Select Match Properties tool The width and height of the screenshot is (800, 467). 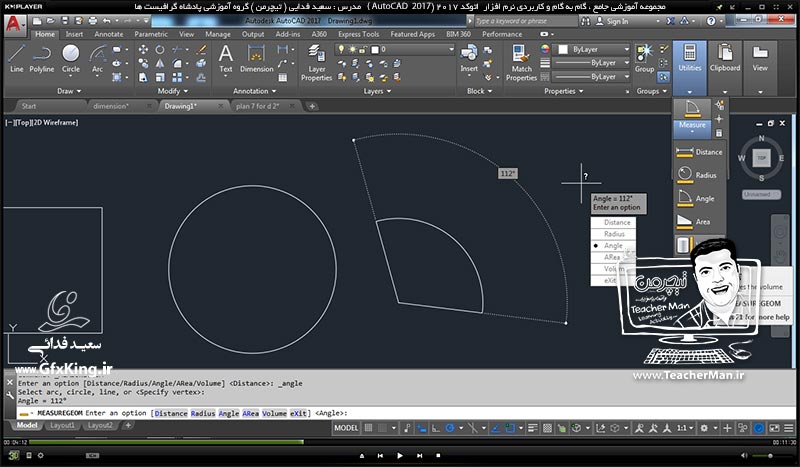(521, 62)
